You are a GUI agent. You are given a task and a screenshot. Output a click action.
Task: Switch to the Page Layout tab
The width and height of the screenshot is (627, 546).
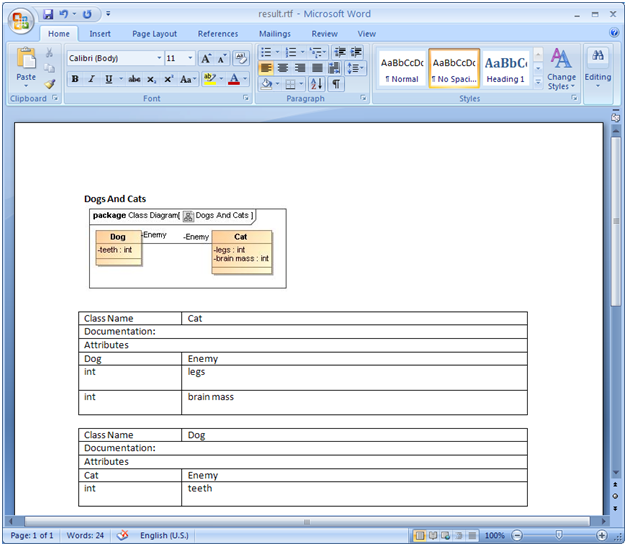(x=154, y=34)
